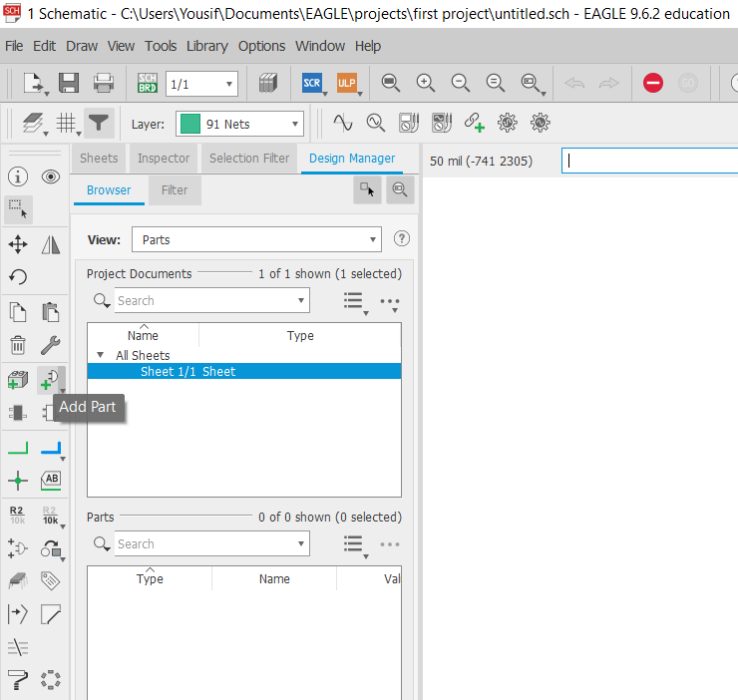This screenshot has width=738, height=700.
Task: Select the Change wrench tool
Action: pos(50,345)
